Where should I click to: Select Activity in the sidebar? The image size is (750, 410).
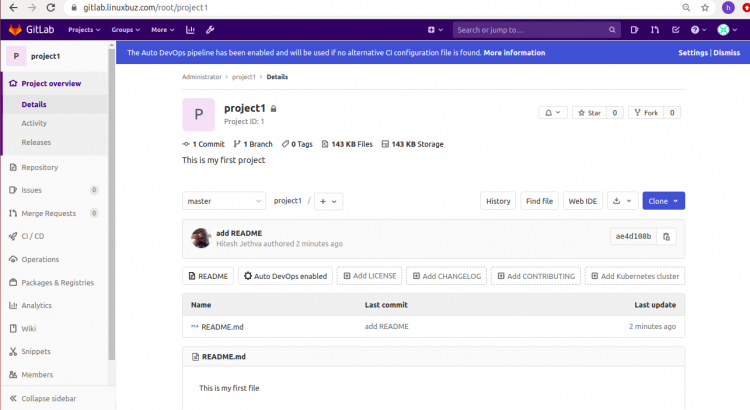(x=34, y=123)
